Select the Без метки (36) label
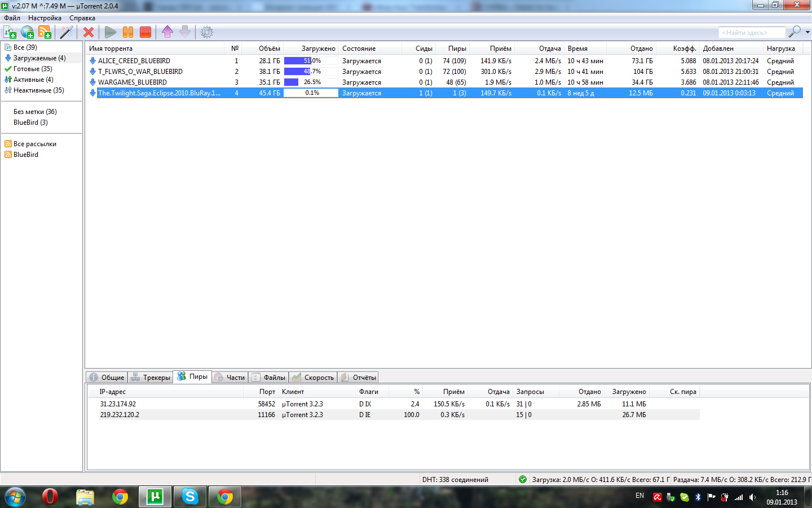The height and width of the screenshot is (508, 812). [x=35, y=112]
